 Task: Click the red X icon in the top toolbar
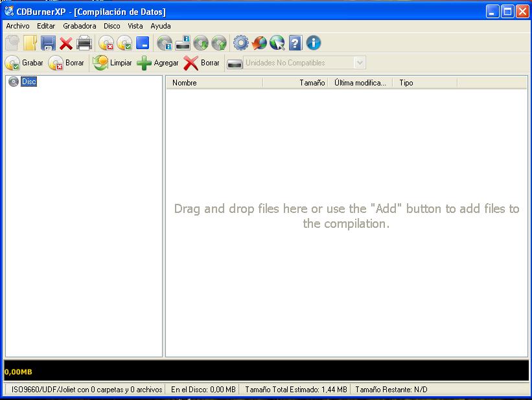pyautogui.click(x=66, y=43)
